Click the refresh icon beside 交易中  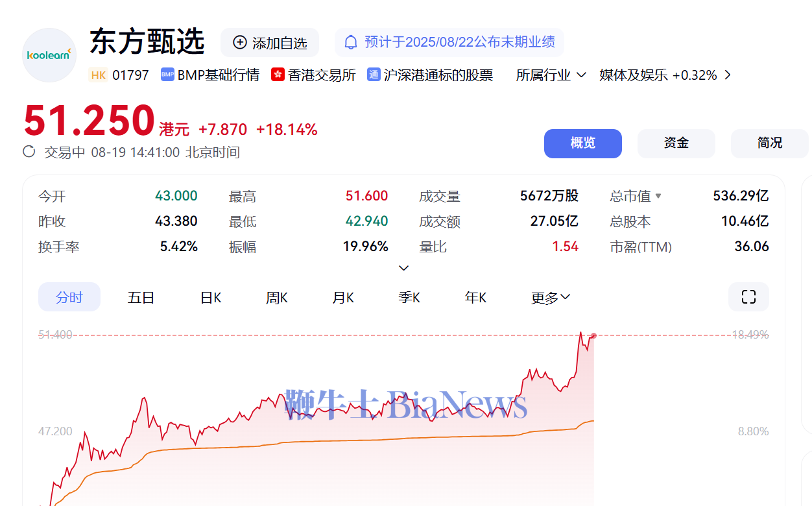coord(29,152)
